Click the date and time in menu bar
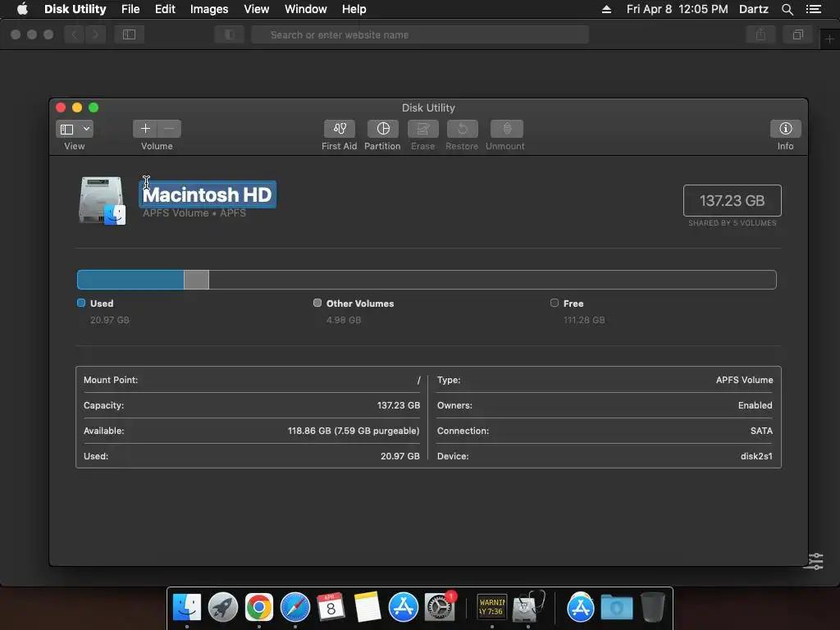840x630 pixels. (x=677, y=9)
